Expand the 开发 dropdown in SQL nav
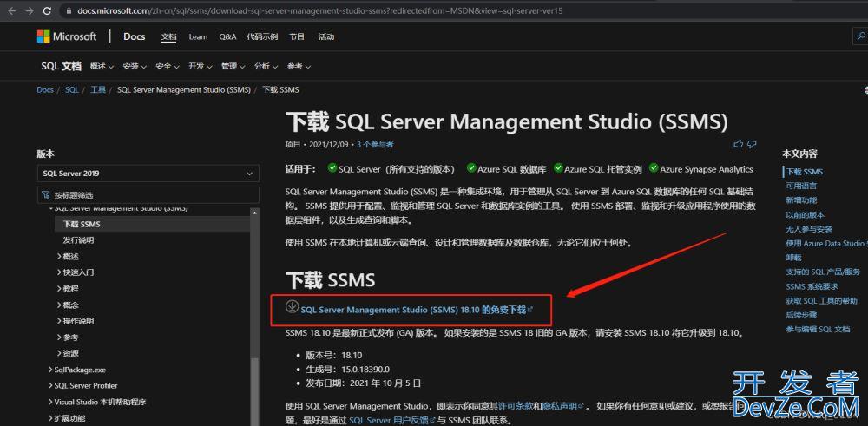 tap(200, 67)
